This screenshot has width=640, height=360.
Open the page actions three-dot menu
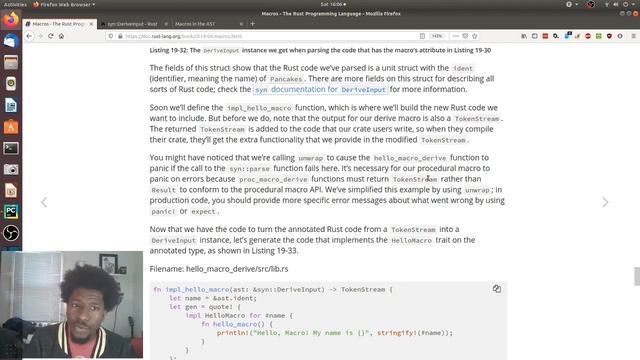tap(456, 36)
